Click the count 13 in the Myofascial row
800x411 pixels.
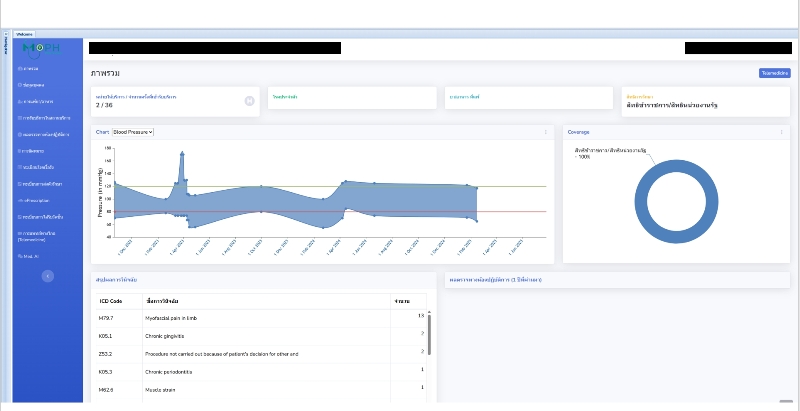point(421,316)
